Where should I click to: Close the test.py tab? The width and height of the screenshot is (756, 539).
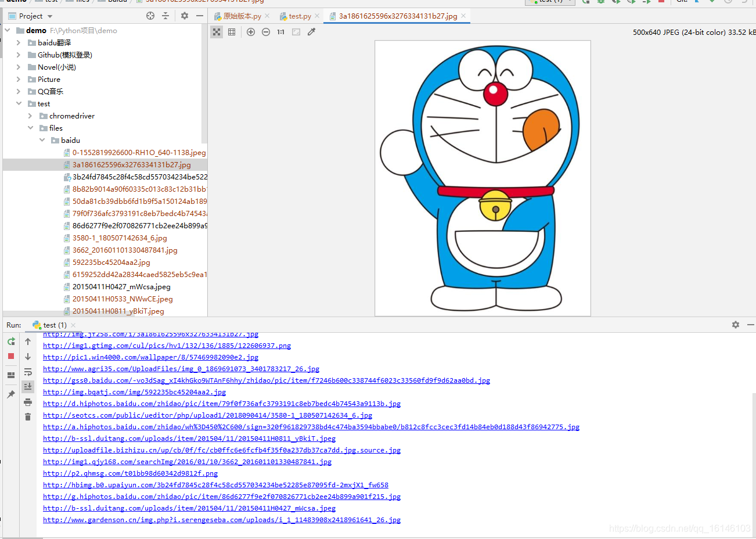317,16
